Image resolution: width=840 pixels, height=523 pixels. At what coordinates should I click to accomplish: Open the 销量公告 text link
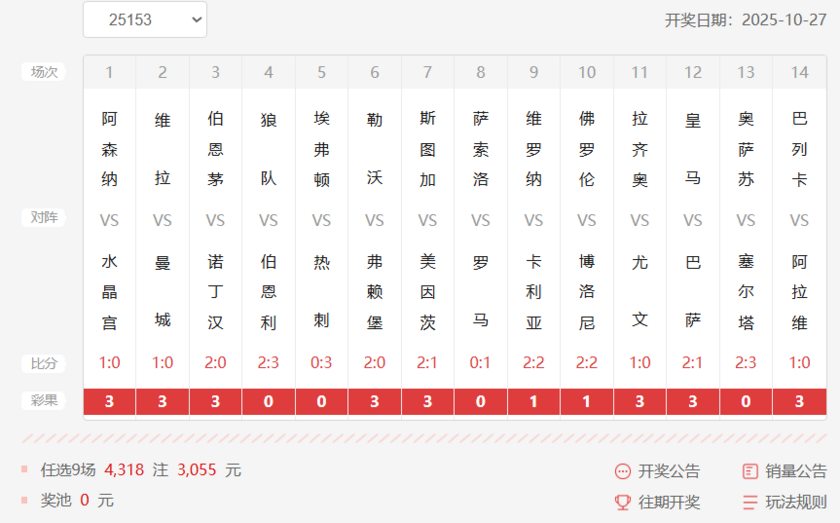(x=796, y=471)
